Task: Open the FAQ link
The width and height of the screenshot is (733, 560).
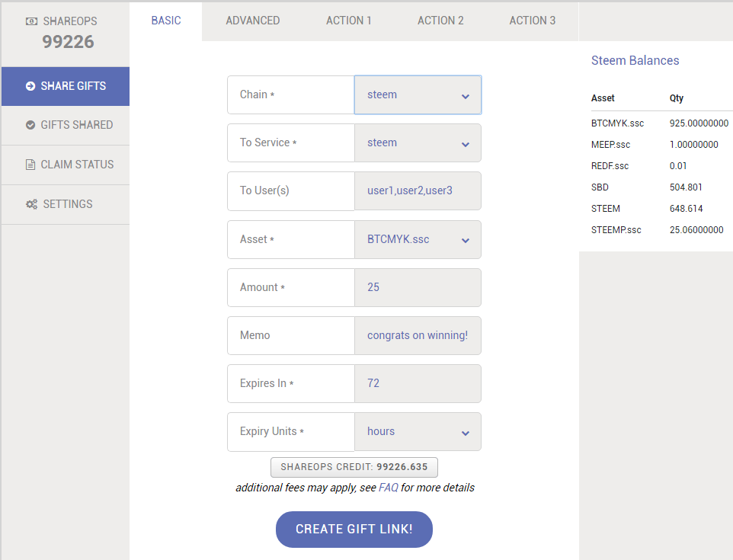Action: click(389, 488)
